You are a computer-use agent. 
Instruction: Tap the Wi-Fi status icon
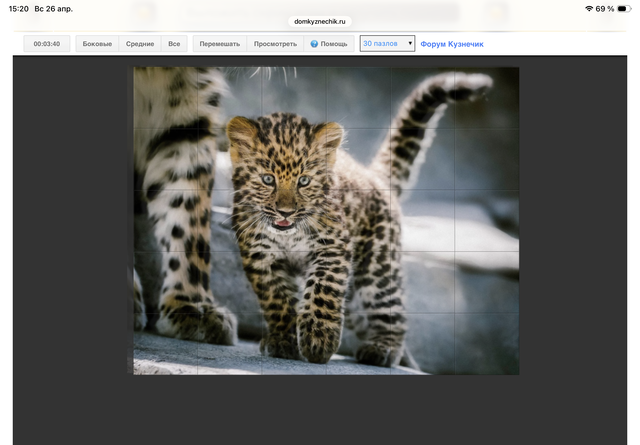point(589,8)
